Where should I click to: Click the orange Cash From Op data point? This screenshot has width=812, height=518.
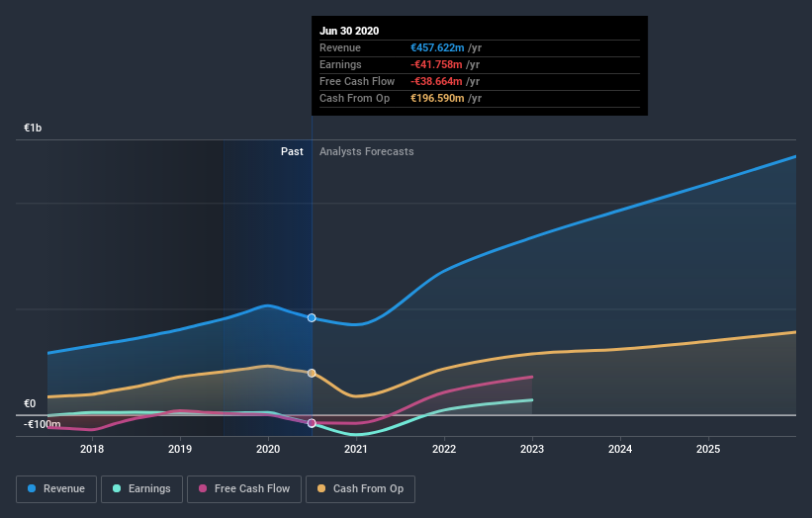click(x=312, y=373)
